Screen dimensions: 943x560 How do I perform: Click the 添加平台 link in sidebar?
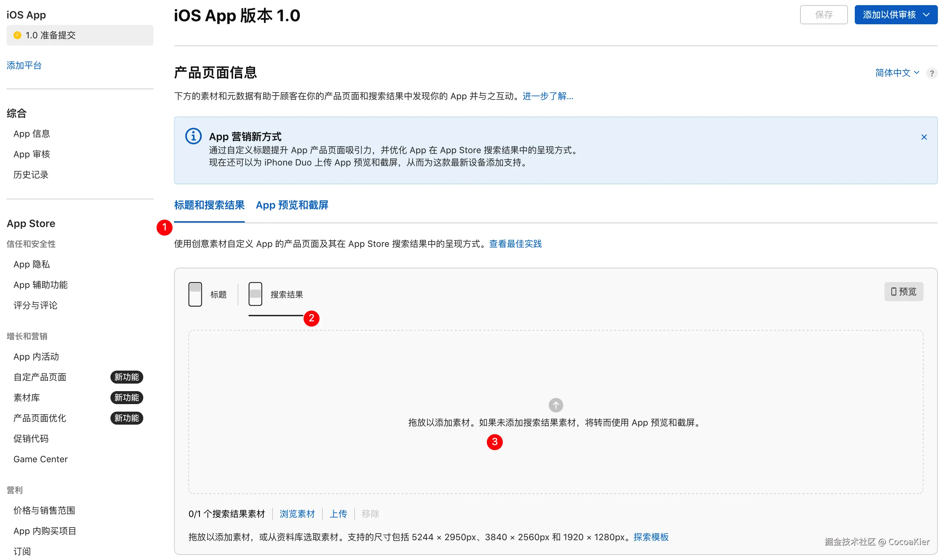24,65
